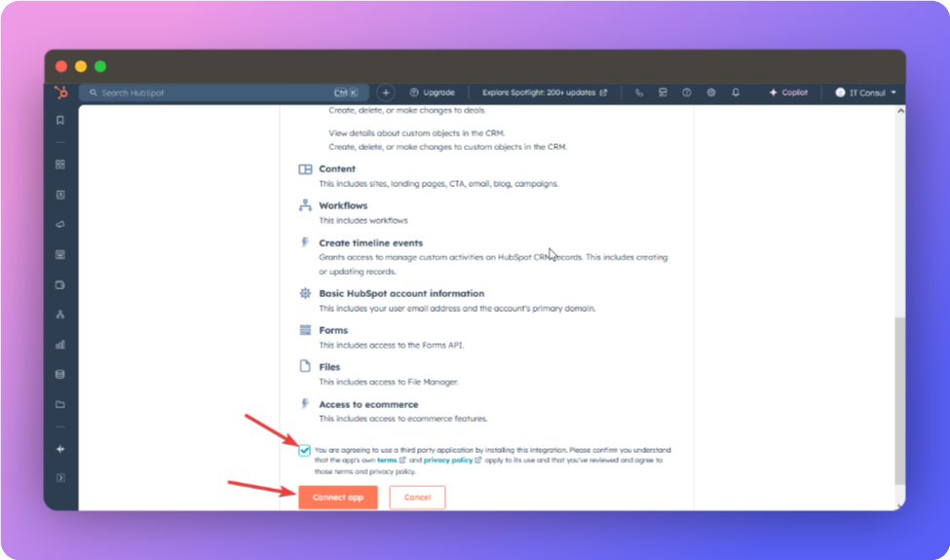Open the Workspaces grid icon in the sidebar
The height and width of the screenshot is (560, 950).
coord(60,165)
